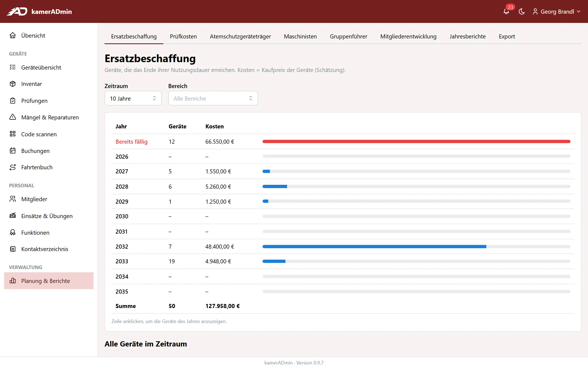
Task: Select the Ersatzbeschaffung tab
Action: pyautogui.click(x=134, y=36)
